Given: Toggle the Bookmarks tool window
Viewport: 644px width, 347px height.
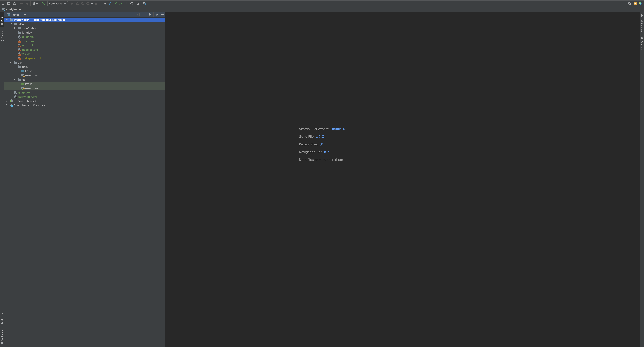Looking at the screenshot, I should tap(2, 336).
